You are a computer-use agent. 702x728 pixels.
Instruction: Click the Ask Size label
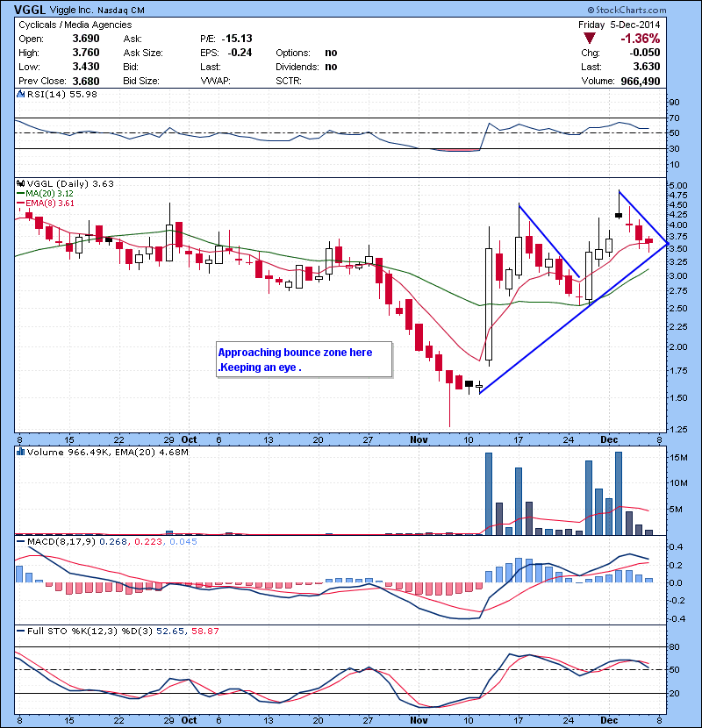pyautogui.click(x=143, y=53)
